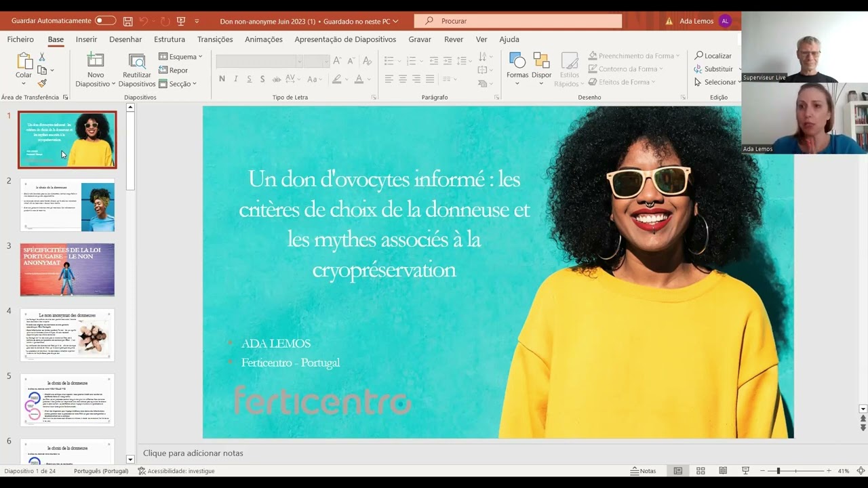Open text highlight color picker
868x488 pixels.
coord(336,79)
